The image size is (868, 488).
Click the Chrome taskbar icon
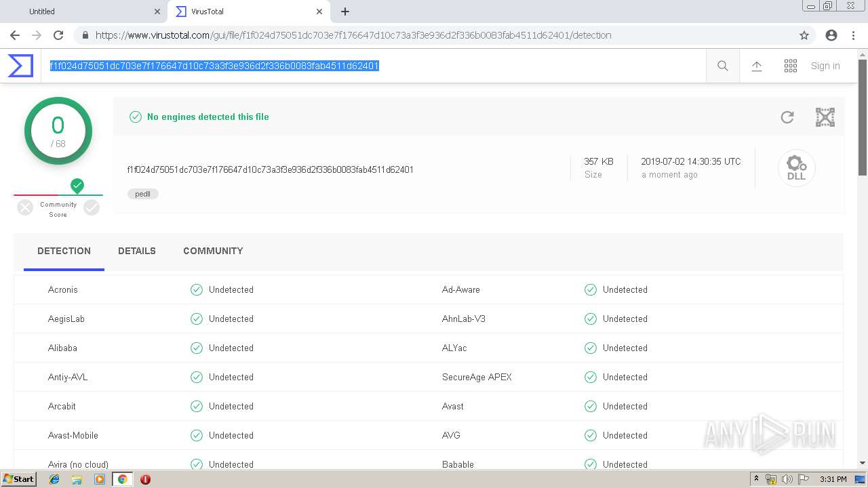(122, 479)
